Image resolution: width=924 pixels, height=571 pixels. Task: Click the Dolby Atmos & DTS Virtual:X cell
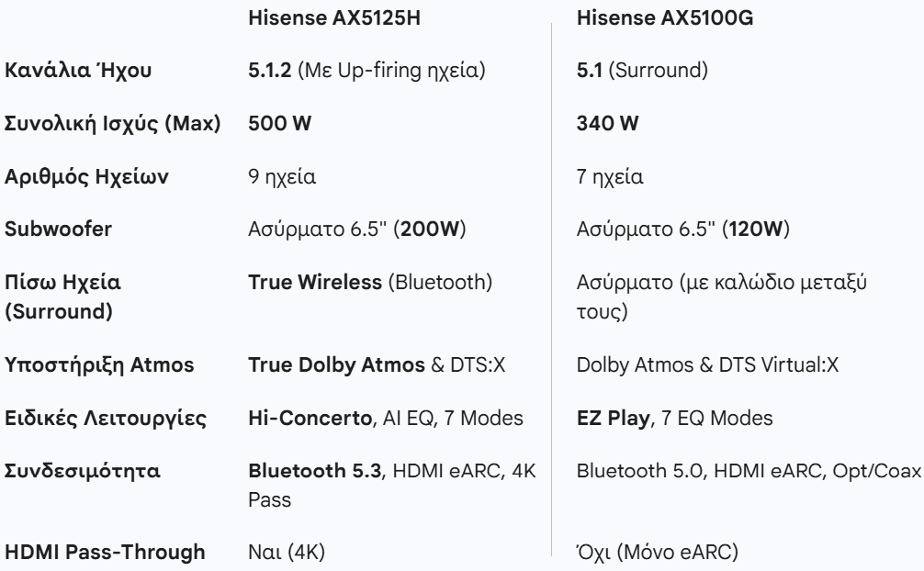pos(707,364)
